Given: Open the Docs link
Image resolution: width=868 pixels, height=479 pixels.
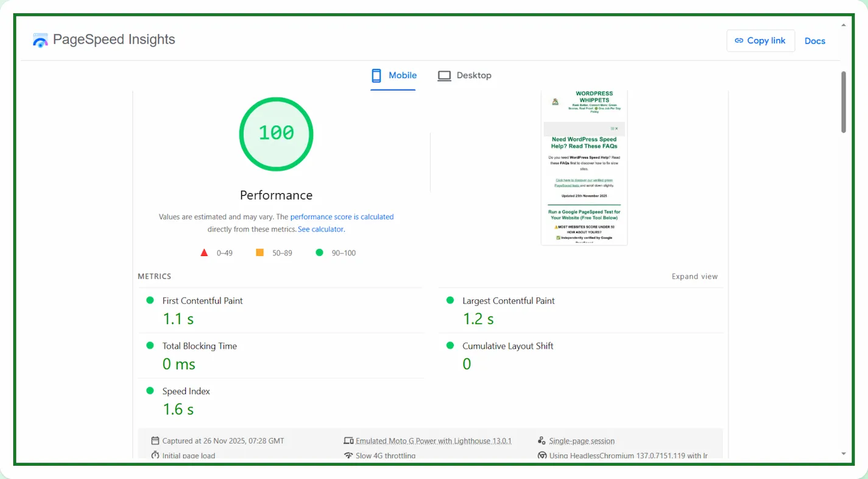Looking at the screenshot, I should tap(814, 41).
